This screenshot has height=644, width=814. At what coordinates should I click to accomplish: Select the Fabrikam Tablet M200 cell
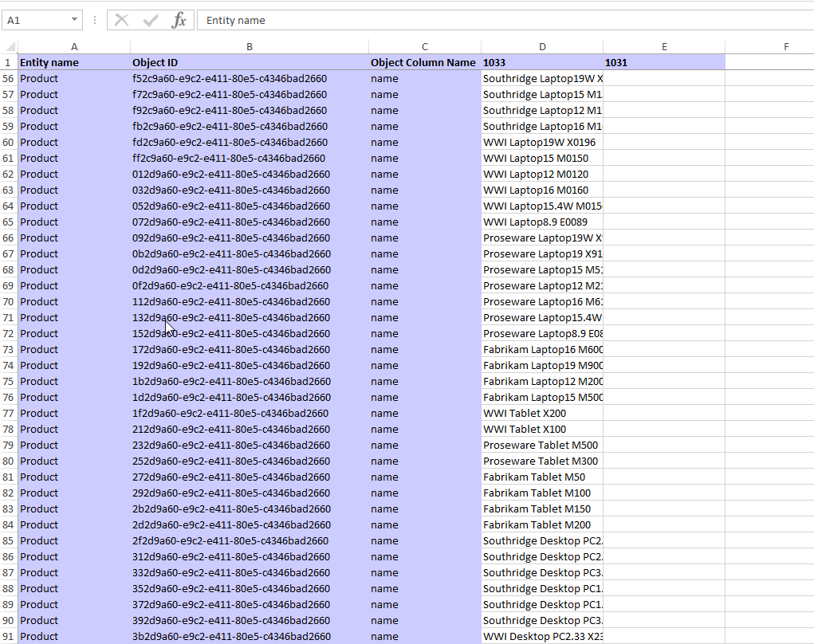click(x=542, y=525)
